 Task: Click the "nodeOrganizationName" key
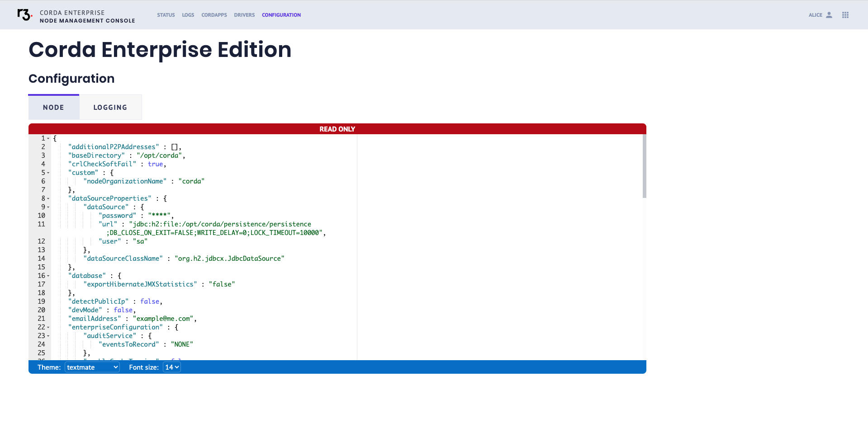(125, 181)
